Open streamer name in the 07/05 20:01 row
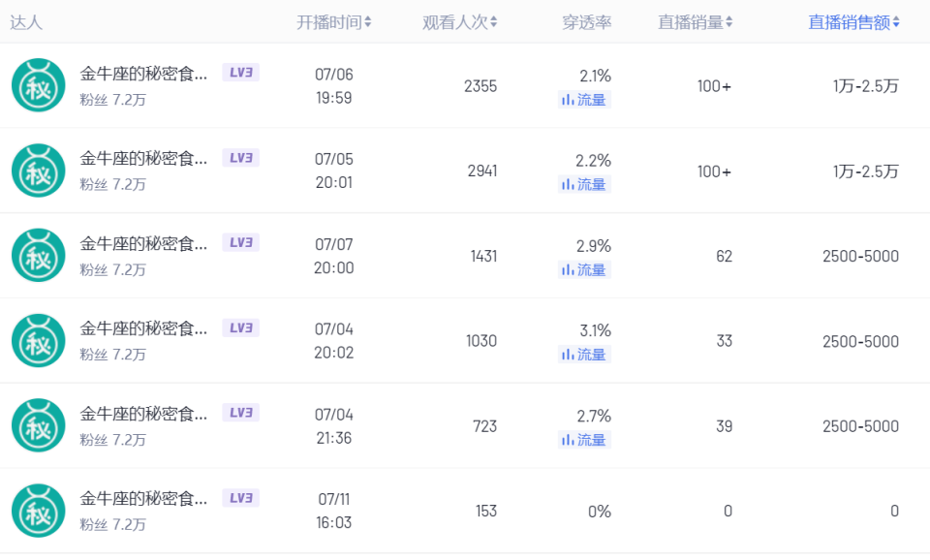This screenshot has width=930, height=560. (x=143, y=158)
